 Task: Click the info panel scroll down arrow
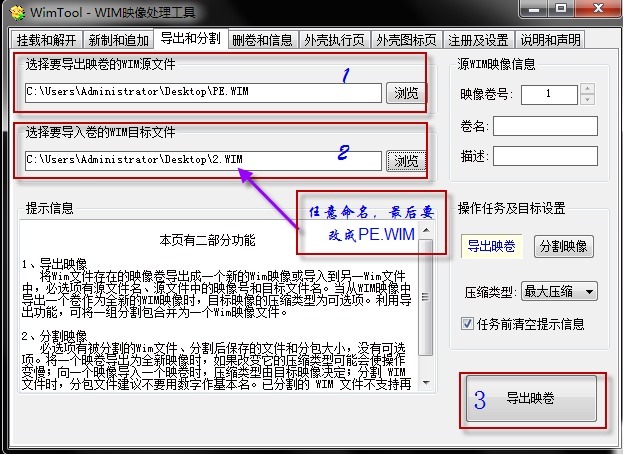click(x=426, y=383)
